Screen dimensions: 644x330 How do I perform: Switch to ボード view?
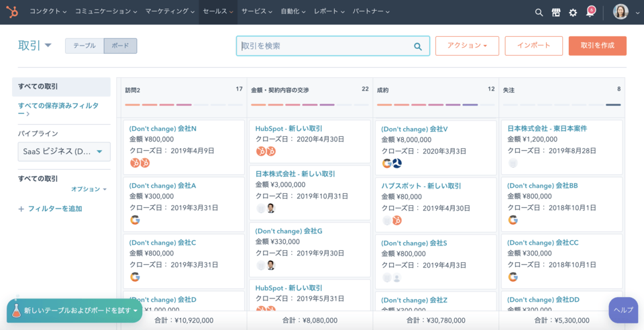[121, 46]
